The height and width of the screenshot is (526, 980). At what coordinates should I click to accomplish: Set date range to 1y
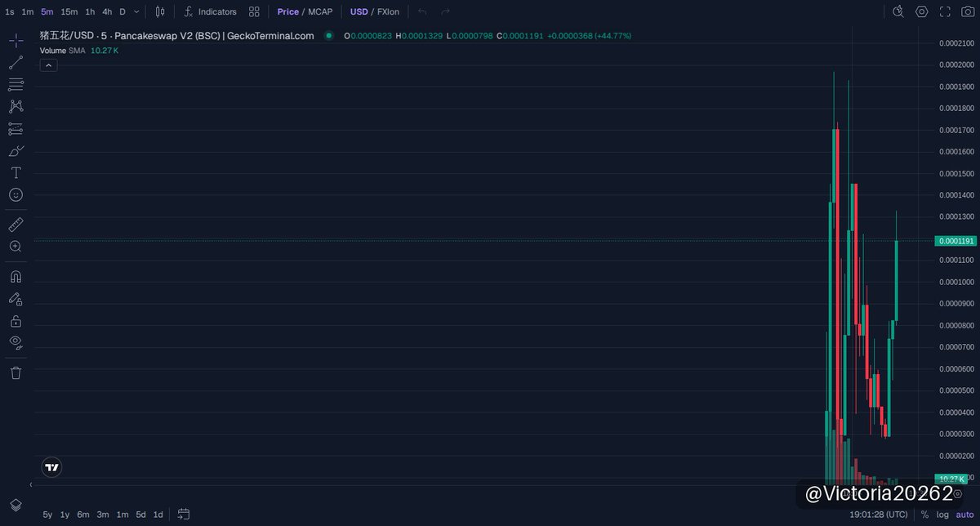tap(65, 515)
